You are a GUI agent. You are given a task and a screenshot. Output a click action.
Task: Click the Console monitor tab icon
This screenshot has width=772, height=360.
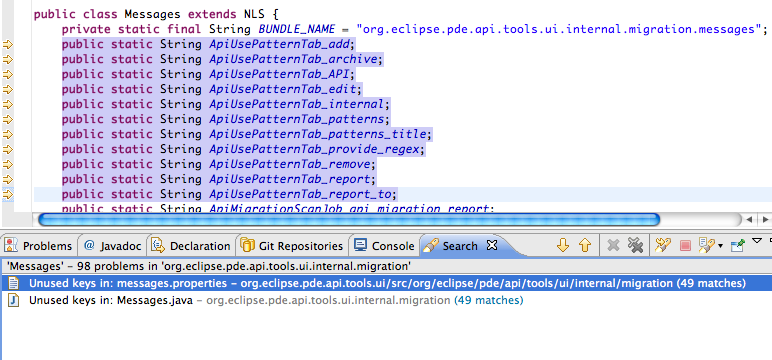361,245
